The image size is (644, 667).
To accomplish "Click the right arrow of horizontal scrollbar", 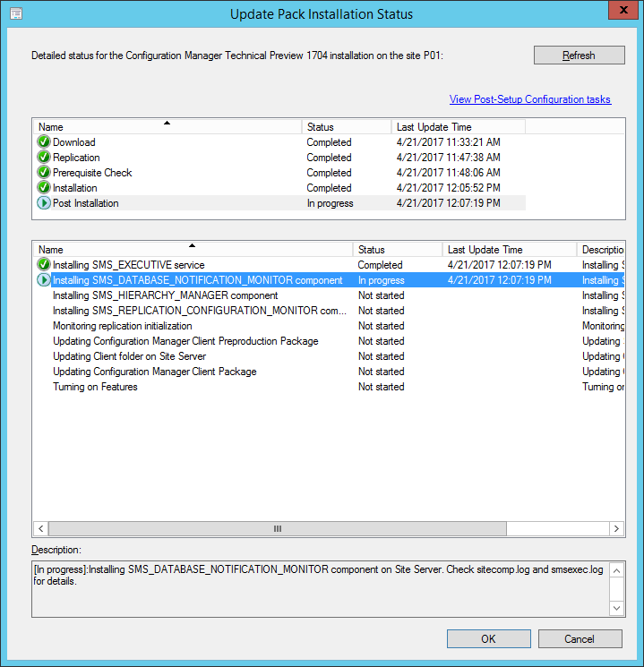I will tap(617, 529).
